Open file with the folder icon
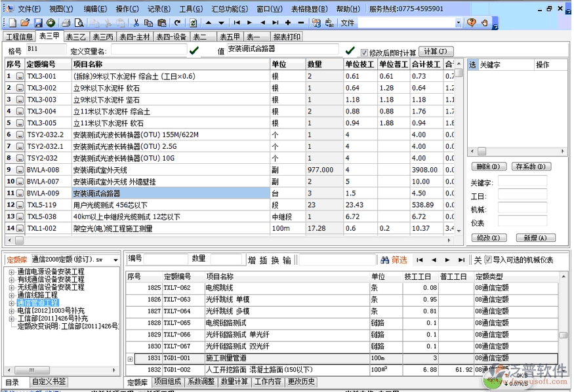The height and width of the screenshot is (392, 574). pyautogui.click(x=26, y=23)
